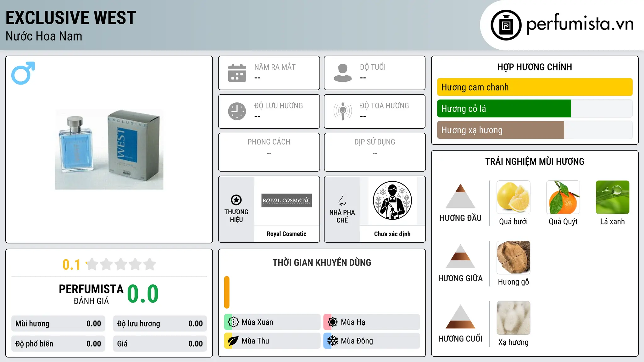Click the HƯƠNG ĐẦU label
Viewport: 644px width, 362px height.
click(460, 218)
